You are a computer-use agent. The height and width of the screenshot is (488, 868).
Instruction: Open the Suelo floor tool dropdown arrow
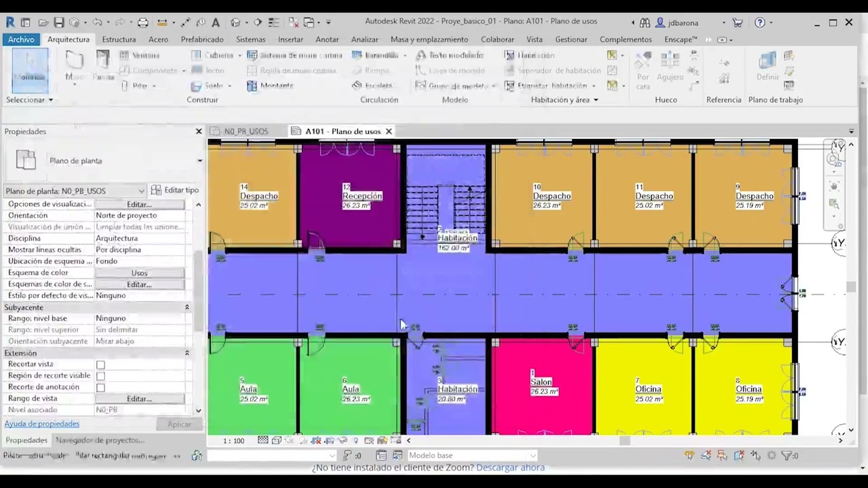point(229,86)
